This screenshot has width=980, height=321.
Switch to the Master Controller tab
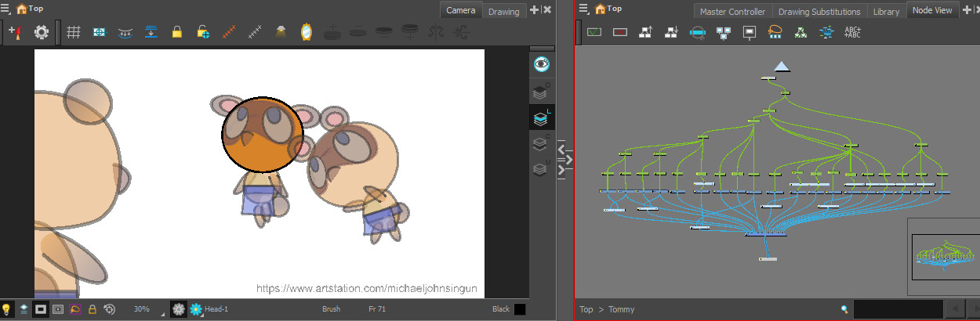732,12
